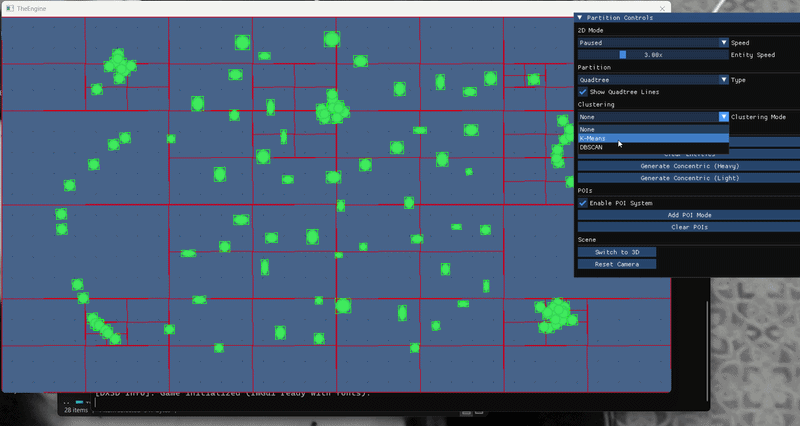Click the Entity Speed slider
The width and height of the screenshot is (800, 426).
point(652,55)
